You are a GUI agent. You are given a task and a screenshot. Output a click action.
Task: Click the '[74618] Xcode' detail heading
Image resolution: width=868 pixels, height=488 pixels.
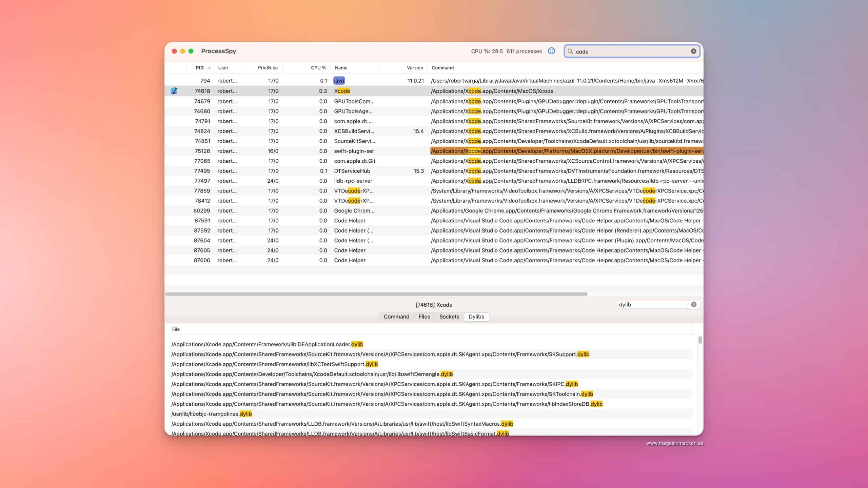coord(434,305)
